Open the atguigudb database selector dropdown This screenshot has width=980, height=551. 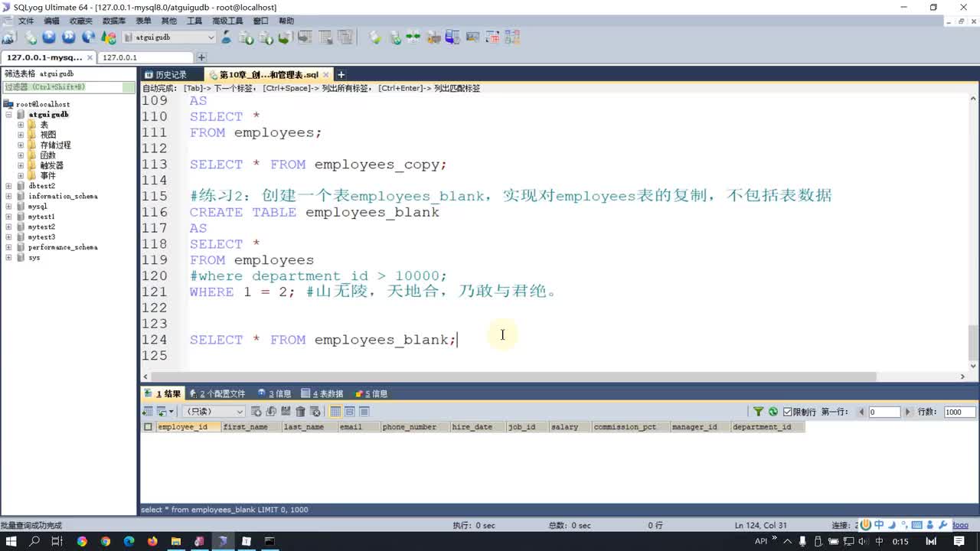pos(169,37)
